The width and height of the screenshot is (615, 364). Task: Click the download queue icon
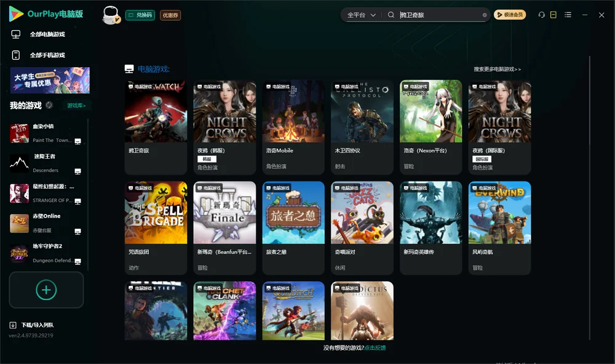pos(13,325)
